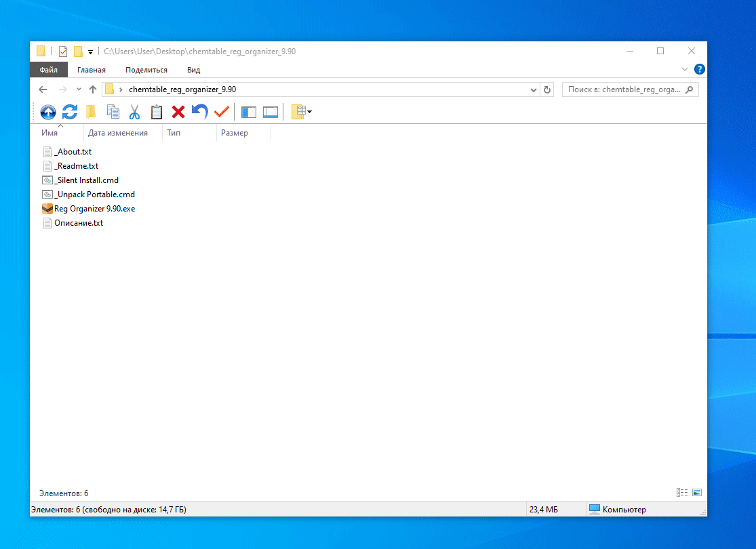Image resolution: width=756 pixels, height=549 pixels.
Task: Expand the ribbon using the chevron
Action: click(x=684, y=70)
